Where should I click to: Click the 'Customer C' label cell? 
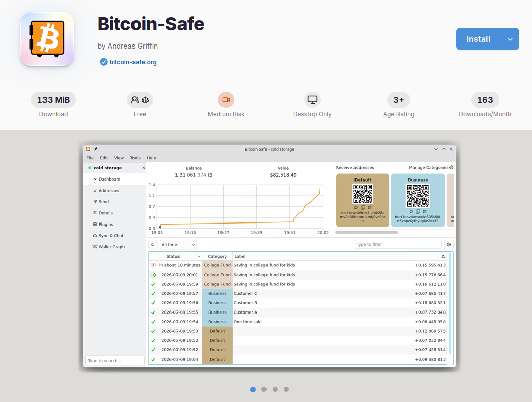(322, 293)
